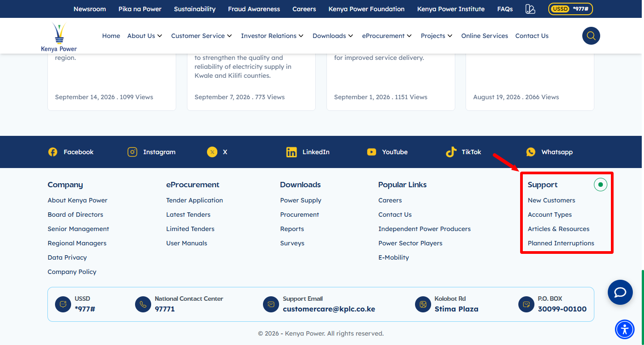Open the Board of Directors link

point(76,215)
